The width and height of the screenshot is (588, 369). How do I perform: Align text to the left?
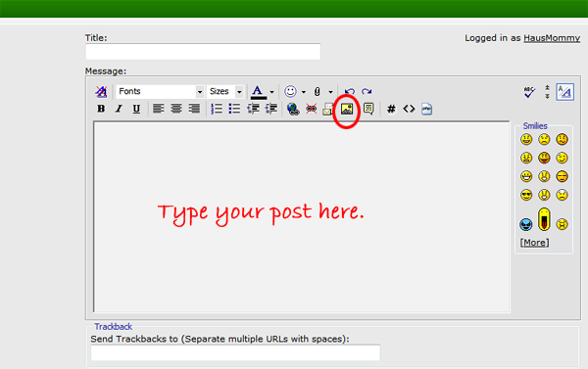coord(158,109)
